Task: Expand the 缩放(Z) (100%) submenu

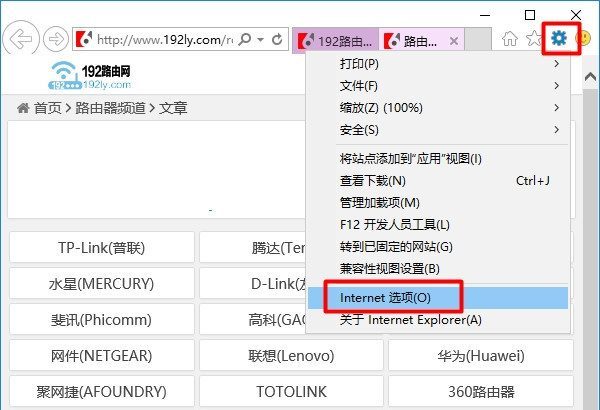Action: (438, 108)
